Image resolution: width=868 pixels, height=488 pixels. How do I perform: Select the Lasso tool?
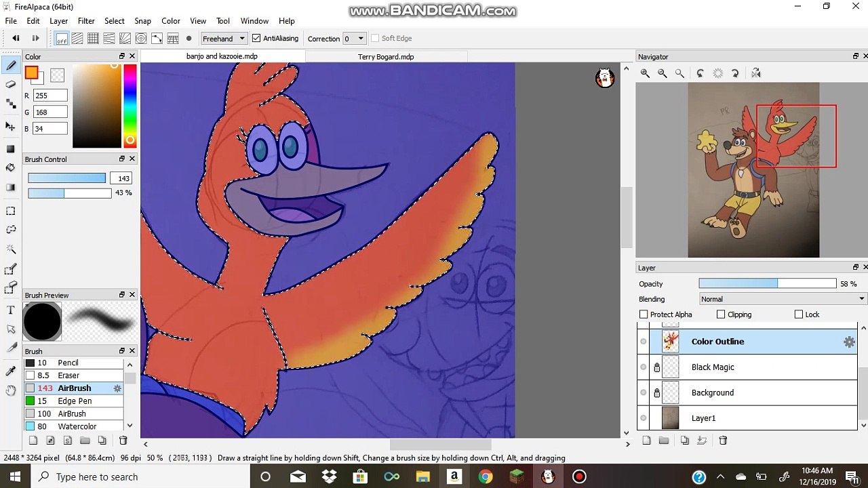[x=11, y=230]
